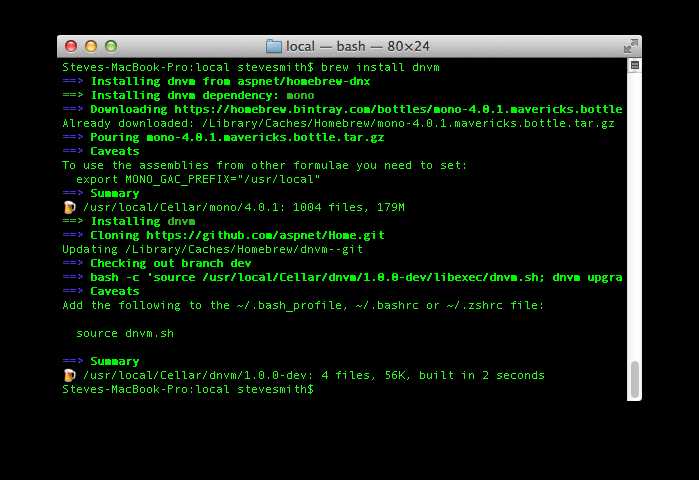
Task: Click the 'Already downloaded:' cache path line
Action: click(x=338, y=123)
